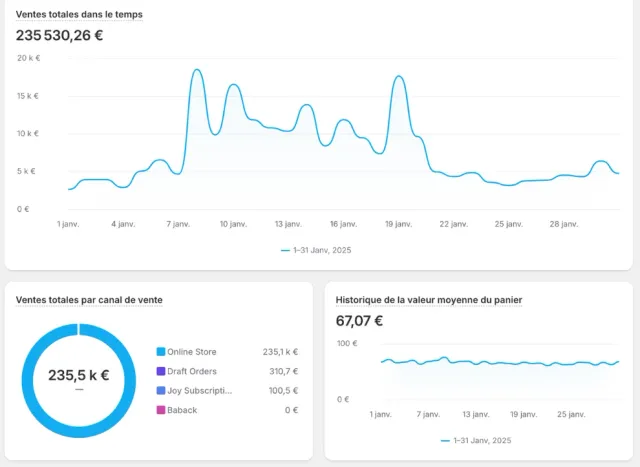Click the 0 € Baback value

coord(291,410)
